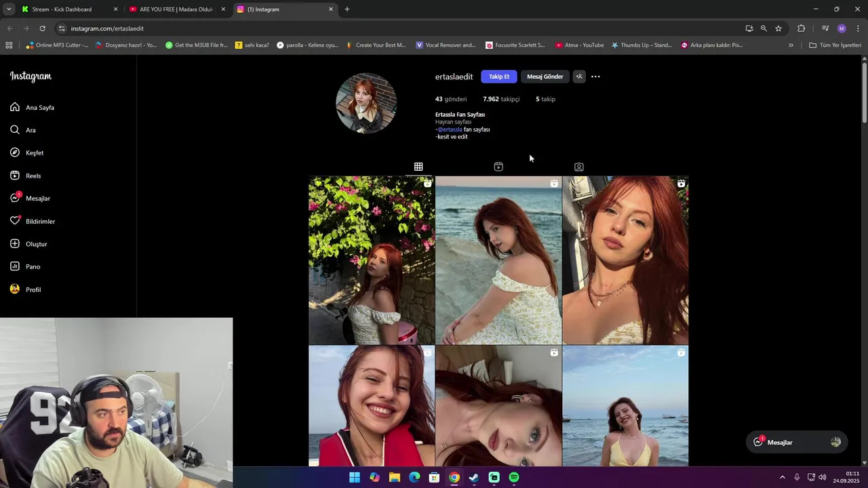Open the smiling red jacket post
This screenshot has width=868, height=488.
pos(372,406)
